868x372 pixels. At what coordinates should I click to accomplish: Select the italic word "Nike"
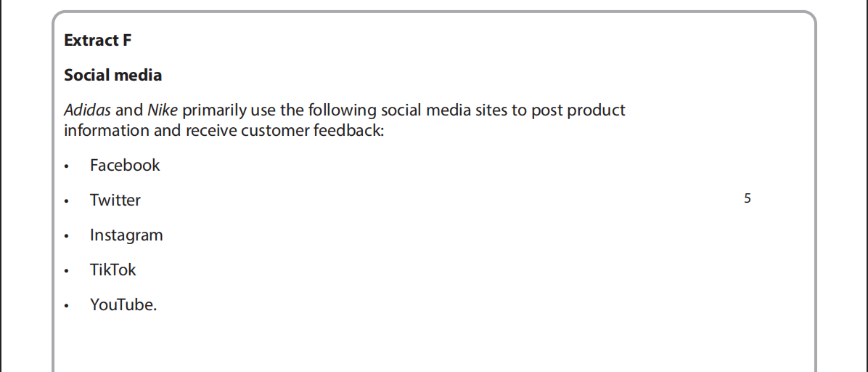[x=163, y=110]
